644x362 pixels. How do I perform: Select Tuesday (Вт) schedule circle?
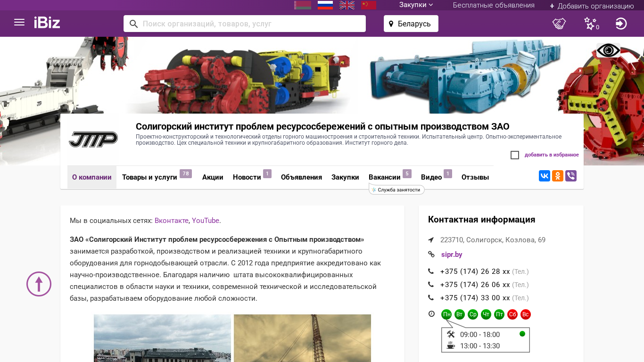[460, 314]
